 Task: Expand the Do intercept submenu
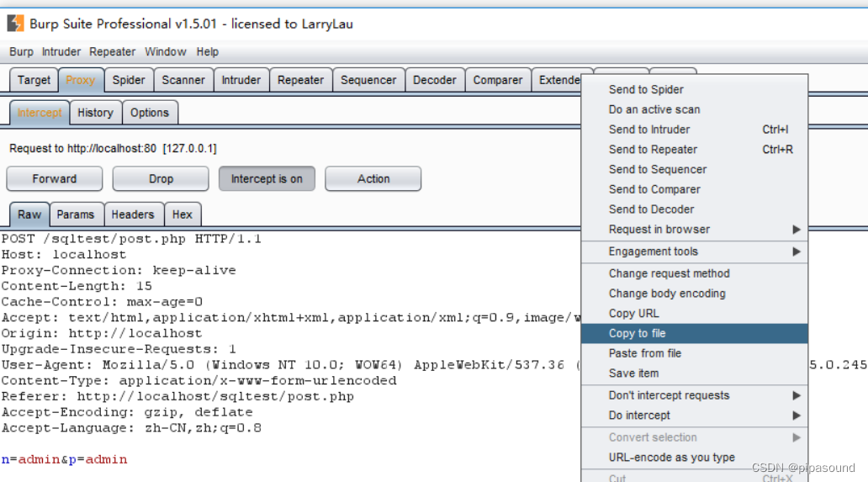pos(694,416)
